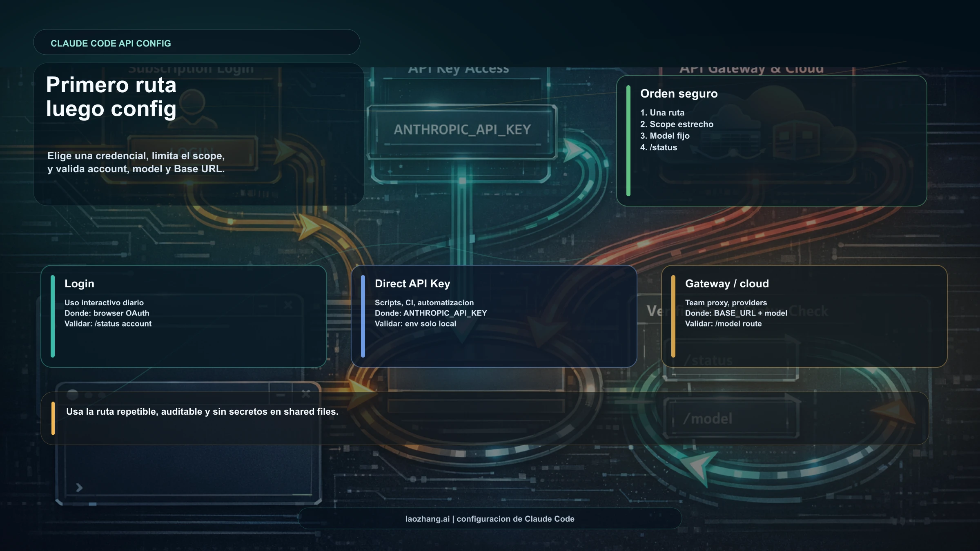
Task: Click the user avatar icon under Subscription Login
Action: [x=192, y=108]
